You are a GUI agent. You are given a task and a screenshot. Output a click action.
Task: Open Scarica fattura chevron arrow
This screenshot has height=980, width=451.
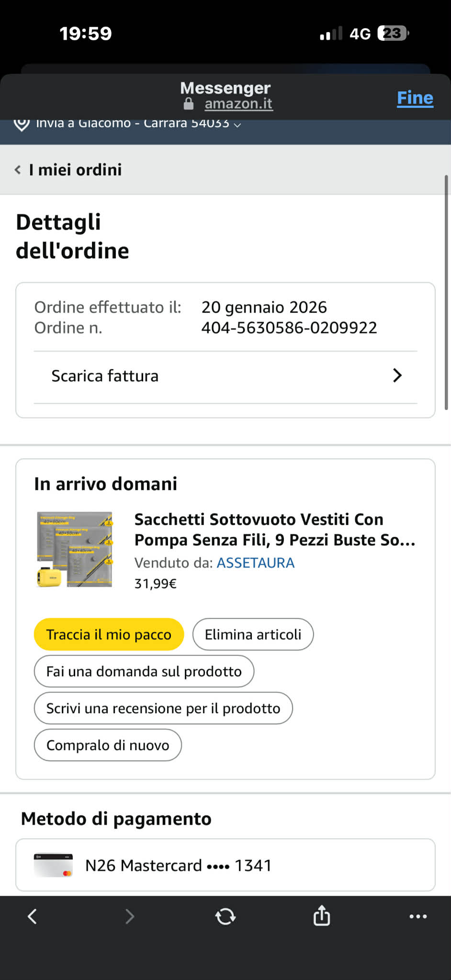coord(397,376)
